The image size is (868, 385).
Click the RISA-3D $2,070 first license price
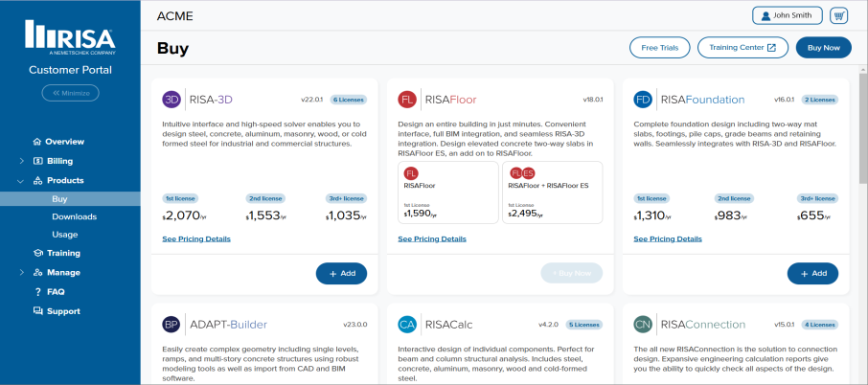click(x=184, y=215)
